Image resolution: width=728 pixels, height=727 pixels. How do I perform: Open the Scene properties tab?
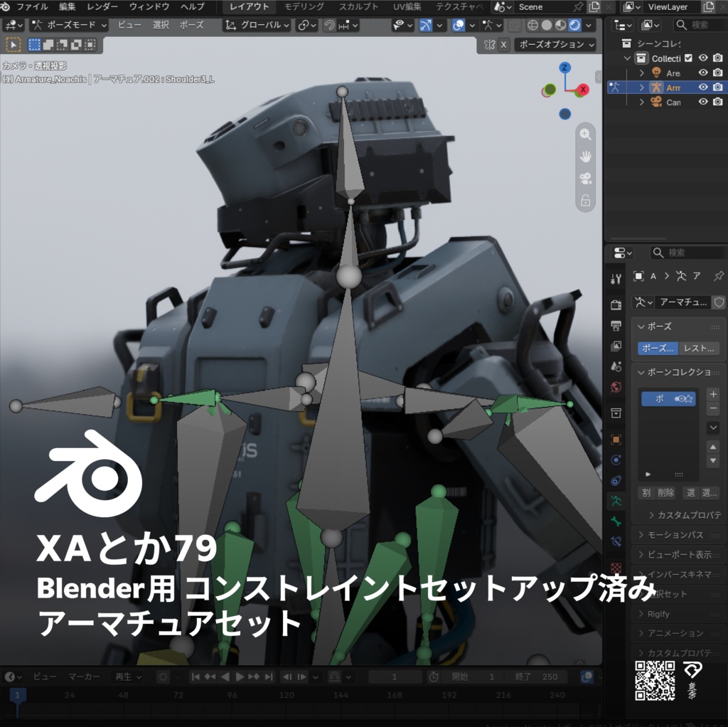[616, 366]
